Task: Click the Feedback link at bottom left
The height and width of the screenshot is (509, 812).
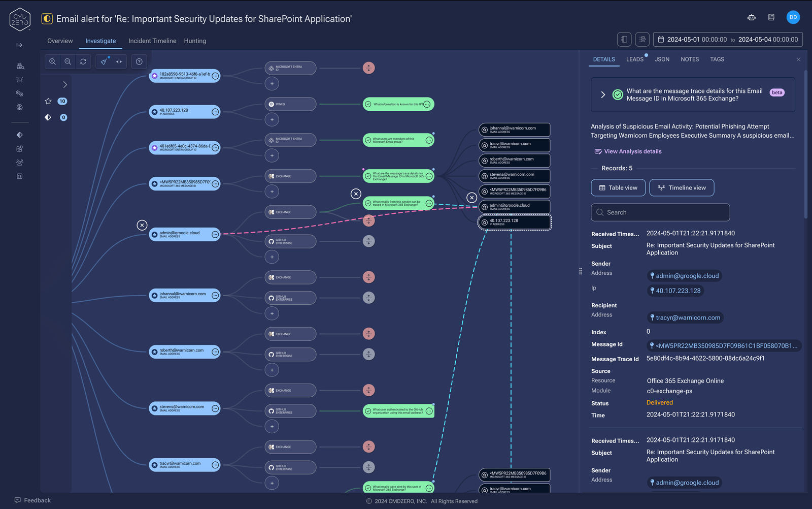Action: click(32, 500)
